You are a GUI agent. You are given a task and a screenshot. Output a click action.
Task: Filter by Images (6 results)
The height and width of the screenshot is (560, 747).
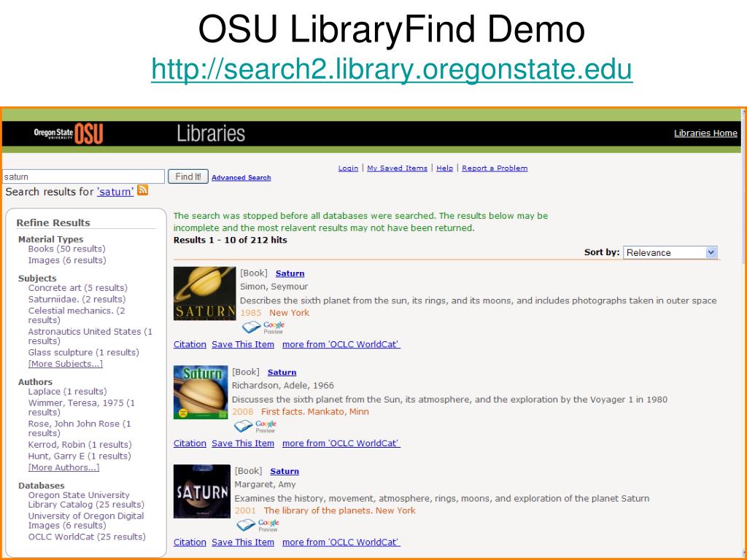tap(67, 260)
